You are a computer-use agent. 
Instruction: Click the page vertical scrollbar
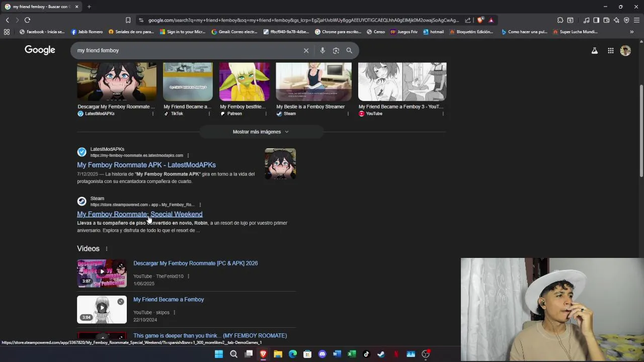tap(641, 131)
